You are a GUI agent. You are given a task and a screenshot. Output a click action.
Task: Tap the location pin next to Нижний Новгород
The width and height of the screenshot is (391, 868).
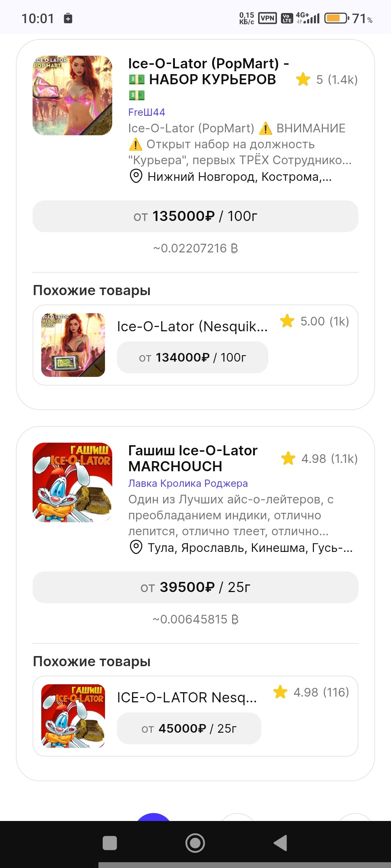(136, 176)
